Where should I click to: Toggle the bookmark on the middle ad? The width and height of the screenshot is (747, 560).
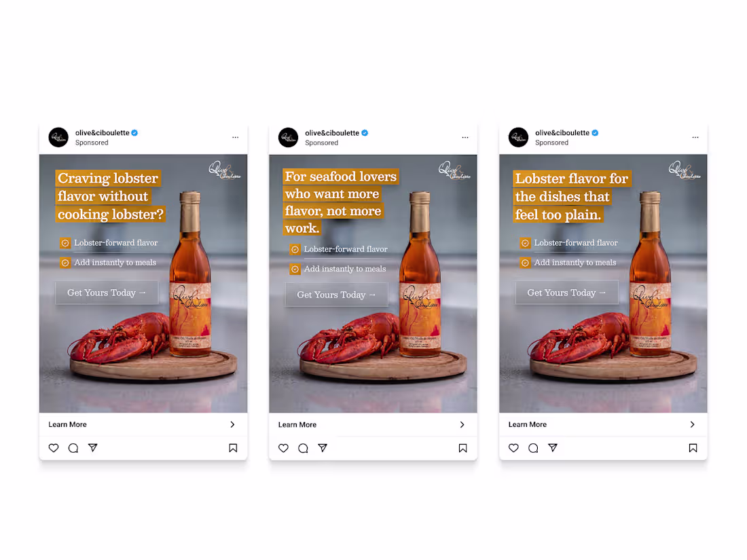coord(462,448)
